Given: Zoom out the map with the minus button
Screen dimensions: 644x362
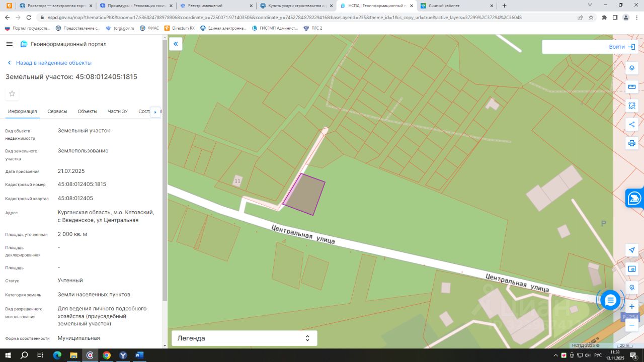Looking at the screenshot, I should (632, 325).
